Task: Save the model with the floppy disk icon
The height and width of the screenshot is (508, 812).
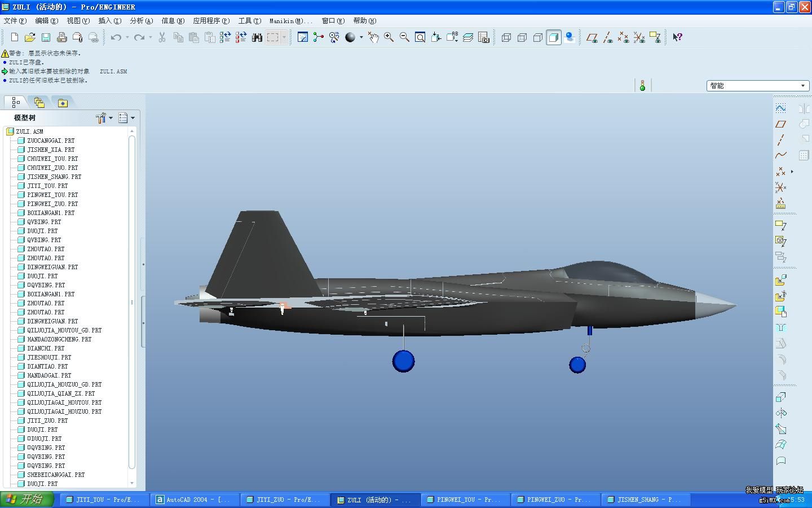Action: (46, 37)
